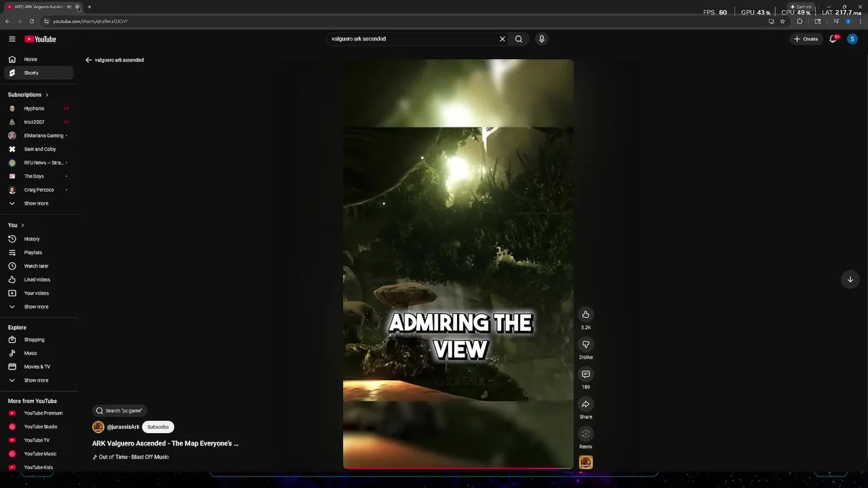The width and height of the screenshot is (868, 488).
Task: Clear the search box with X icon
Action: coord(502,39)
